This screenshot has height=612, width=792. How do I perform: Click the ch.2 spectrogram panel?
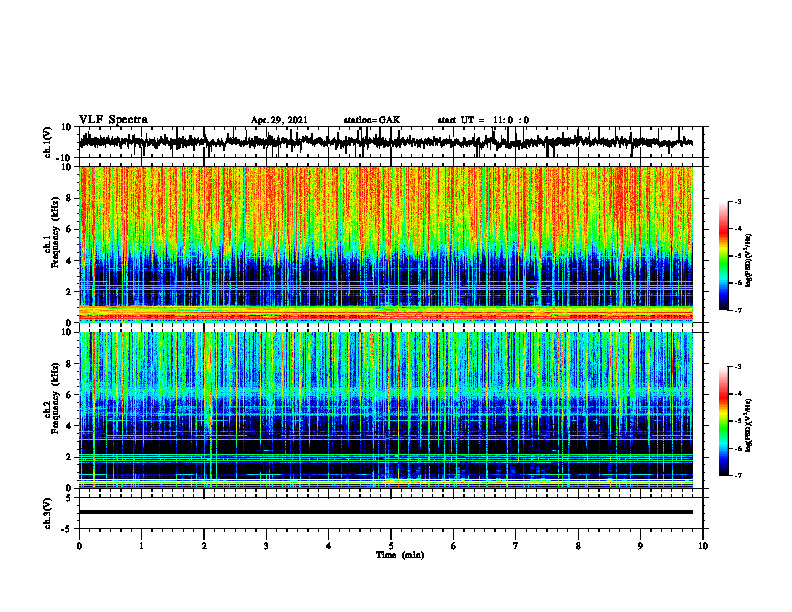pos(385,410)
